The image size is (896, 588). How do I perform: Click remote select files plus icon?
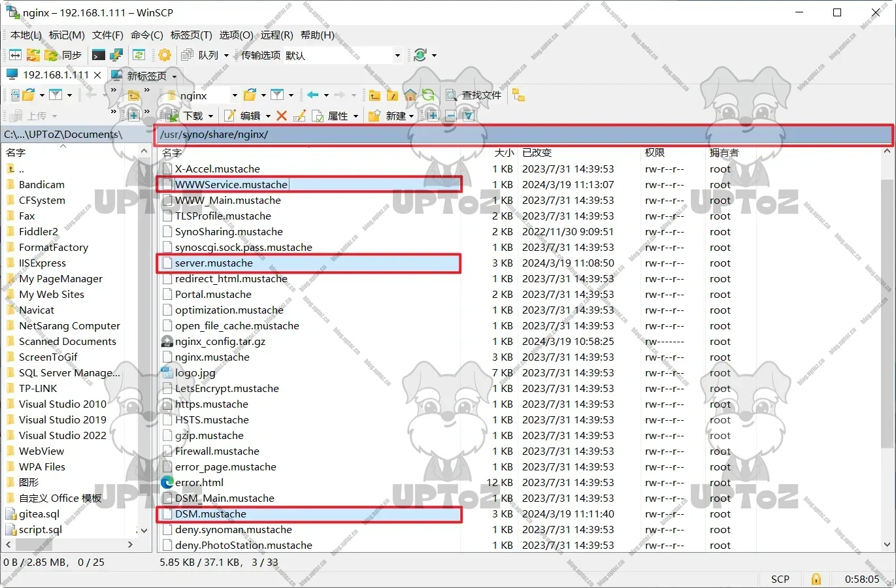click(x=433, y=116)
